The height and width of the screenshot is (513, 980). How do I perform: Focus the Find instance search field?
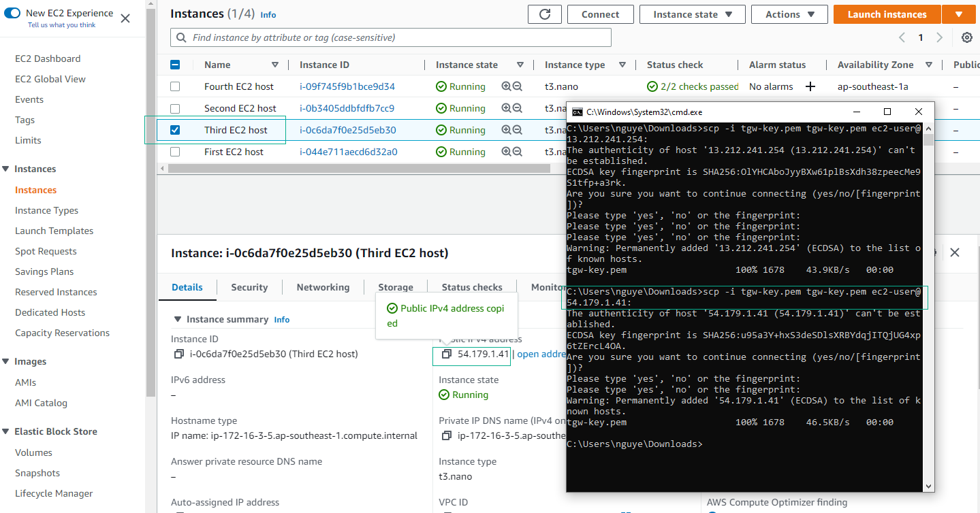391,37
